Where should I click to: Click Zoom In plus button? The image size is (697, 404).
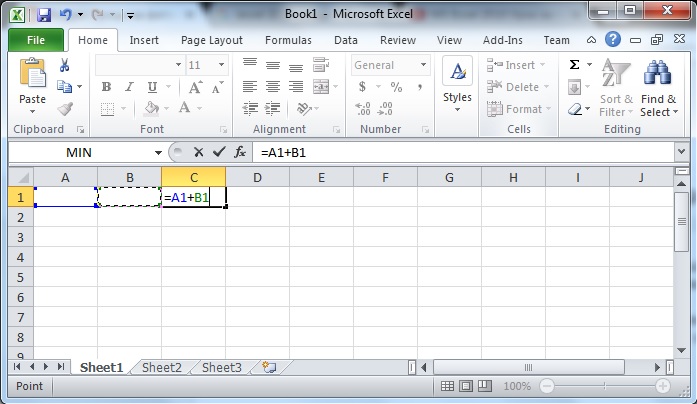pos(662,386)
